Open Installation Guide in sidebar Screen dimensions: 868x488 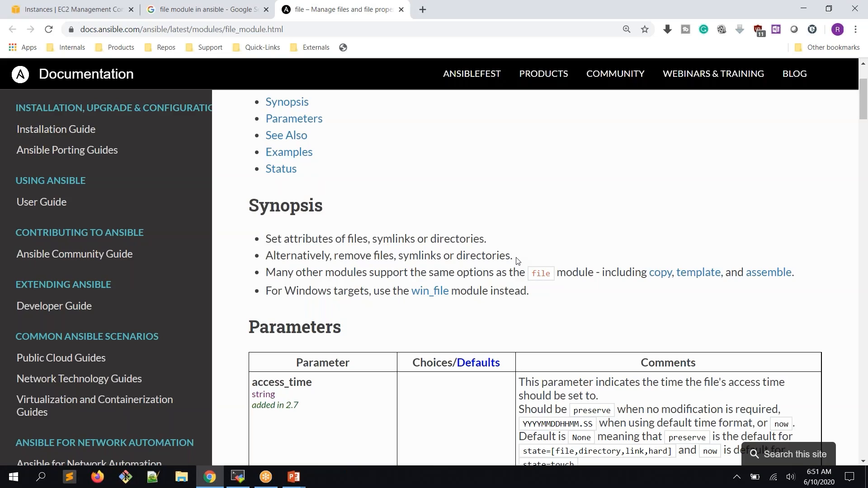click(56, 129)
